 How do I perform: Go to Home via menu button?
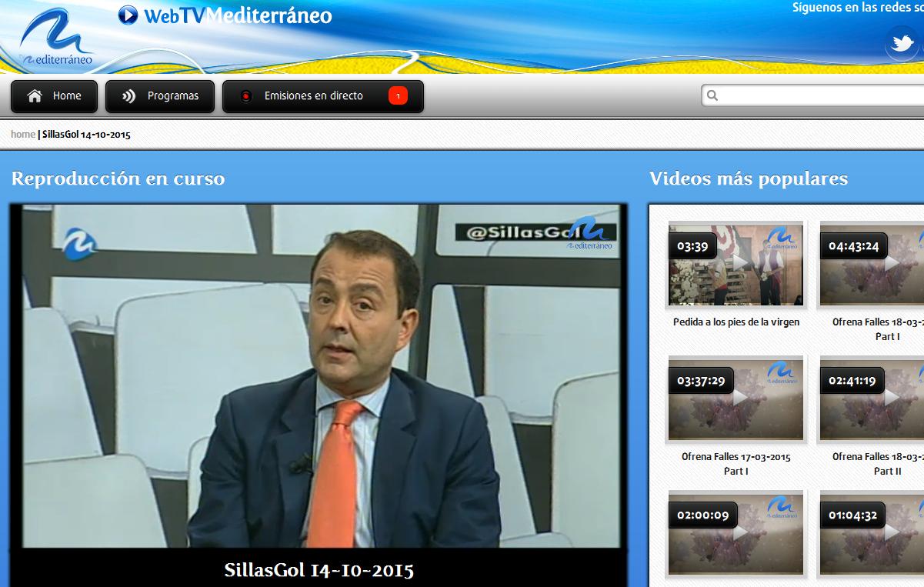(54, 96)
